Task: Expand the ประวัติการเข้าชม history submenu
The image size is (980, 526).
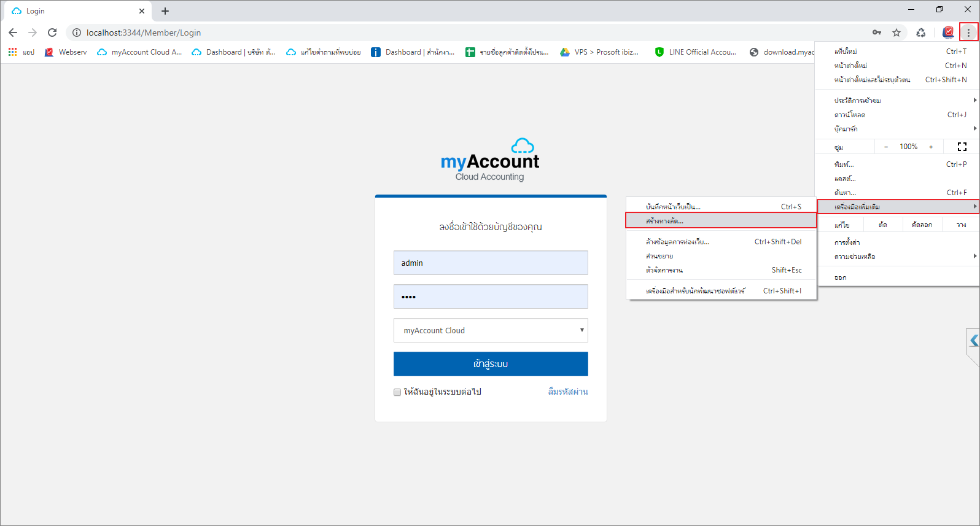Action: [898, 101]
